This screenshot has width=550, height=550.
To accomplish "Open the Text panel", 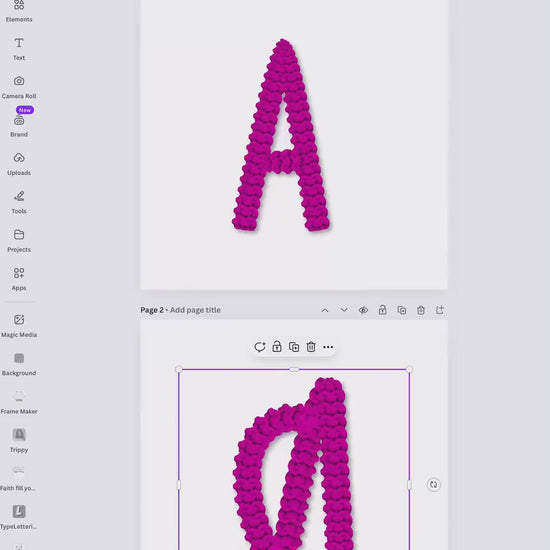I will (x=19, y=49).
